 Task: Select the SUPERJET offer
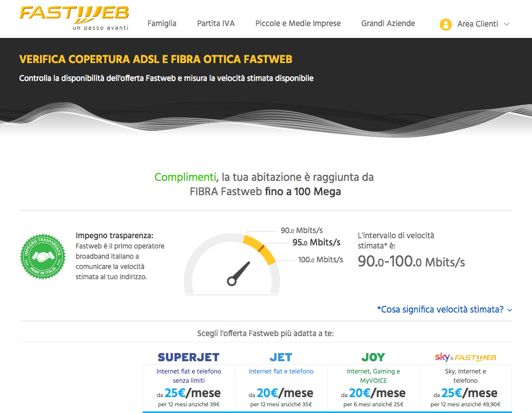188,357
